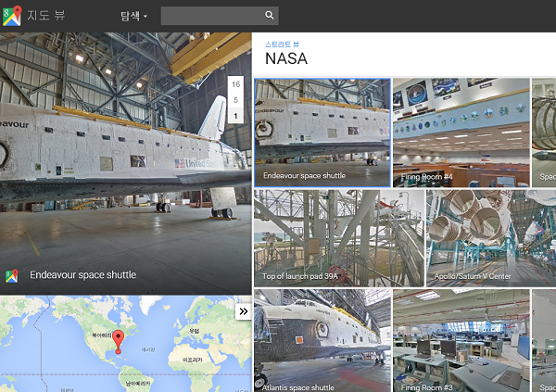Select zoom level 5 in panorama
This screenshot has height=392, width=556.
click(x=235, y=100)
